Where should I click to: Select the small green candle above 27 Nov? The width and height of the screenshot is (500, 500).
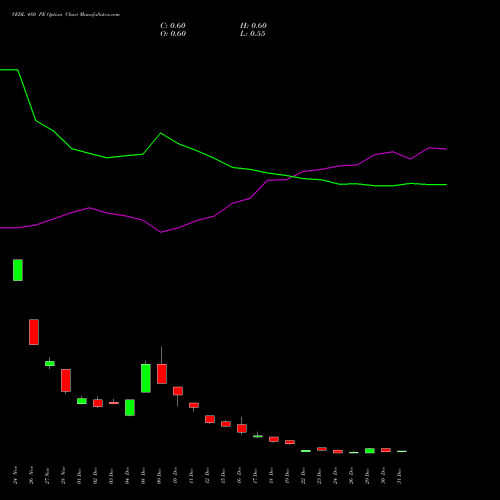(x=50, y=363)
